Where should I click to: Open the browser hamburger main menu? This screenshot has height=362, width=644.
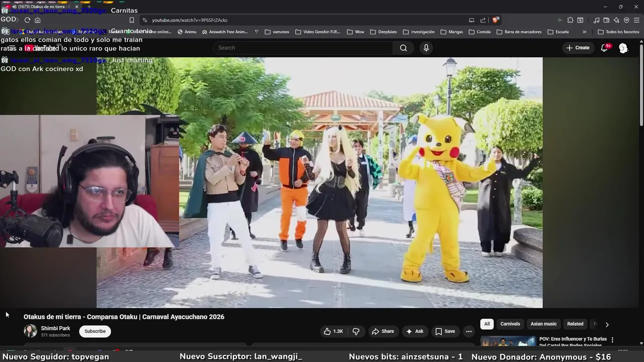636,20
